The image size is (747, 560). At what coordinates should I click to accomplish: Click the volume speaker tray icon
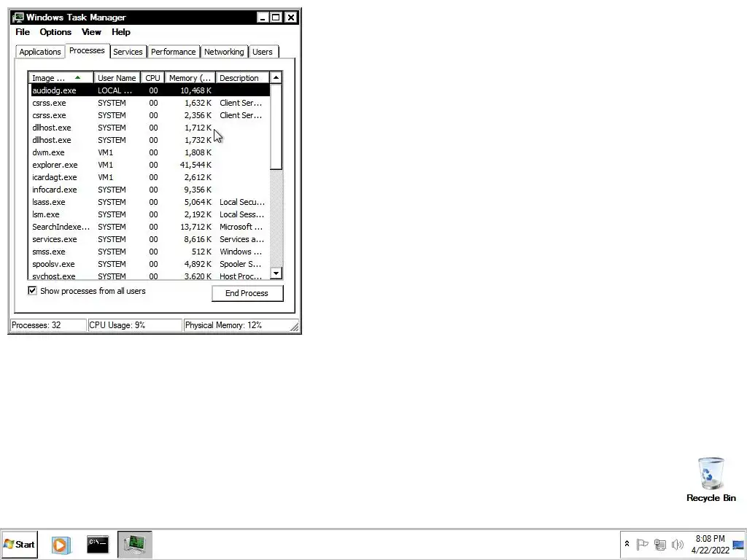[677, 544]
